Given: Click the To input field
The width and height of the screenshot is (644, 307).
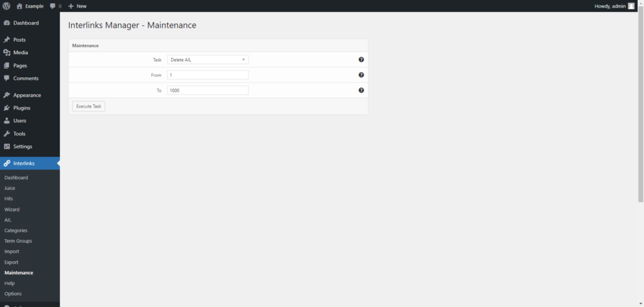Looking at the screenshot, I should tap(208, 91).
